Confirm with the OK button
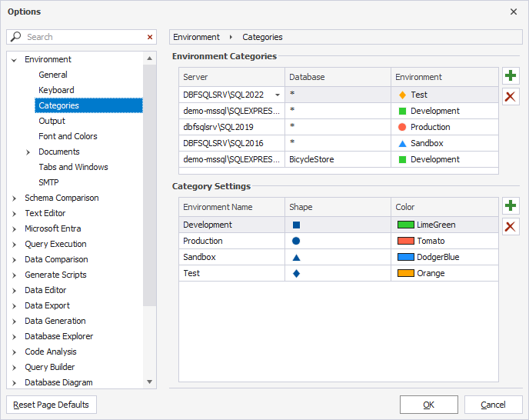529x420 pixels. coord(429,405)
